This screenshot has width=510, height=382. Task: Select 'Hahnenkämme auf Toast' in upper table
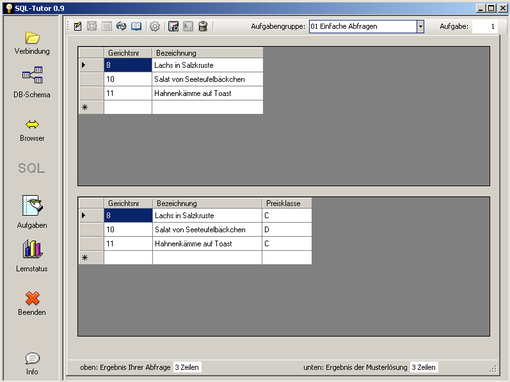click(x=207, y=93)
